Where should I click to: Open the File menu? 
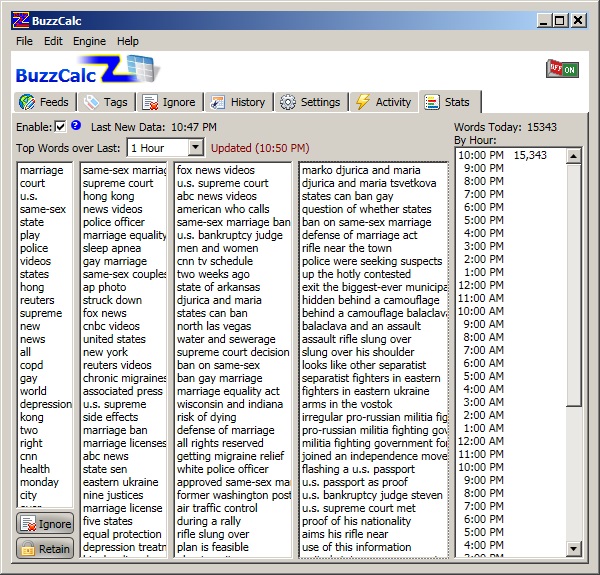click(24, 41)
